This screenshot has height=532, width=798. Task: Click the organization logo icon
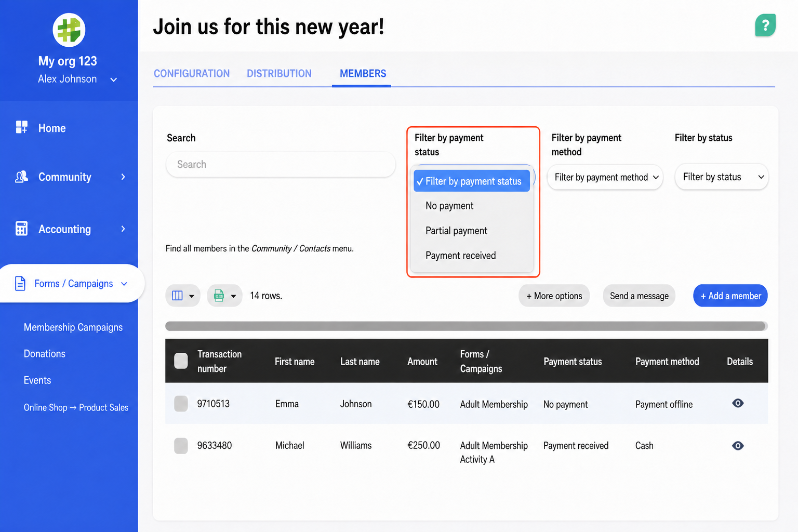(x=69, y=30)
